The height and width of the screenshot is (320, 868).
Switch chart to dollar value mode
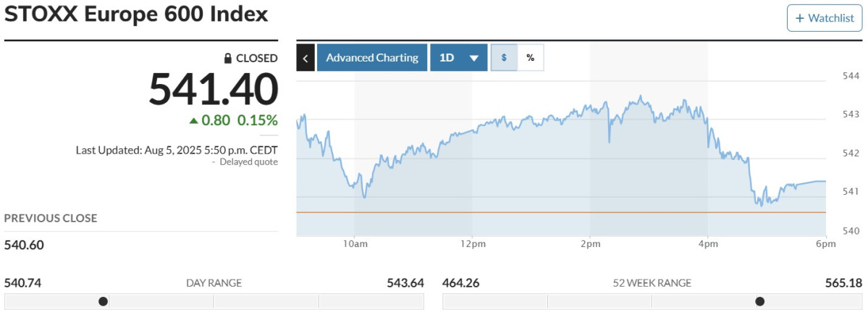click(x=504, y=58)
